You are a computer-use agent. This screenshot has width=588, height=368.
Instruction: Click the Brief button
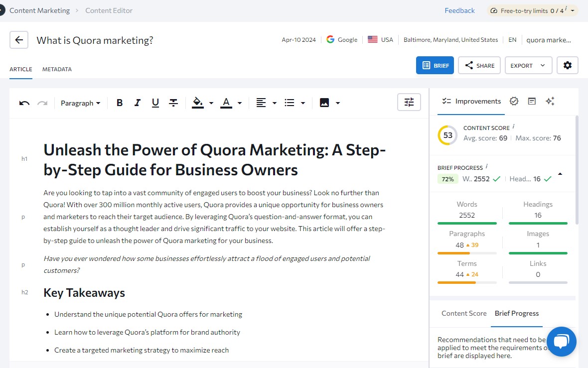click(435, 65)
